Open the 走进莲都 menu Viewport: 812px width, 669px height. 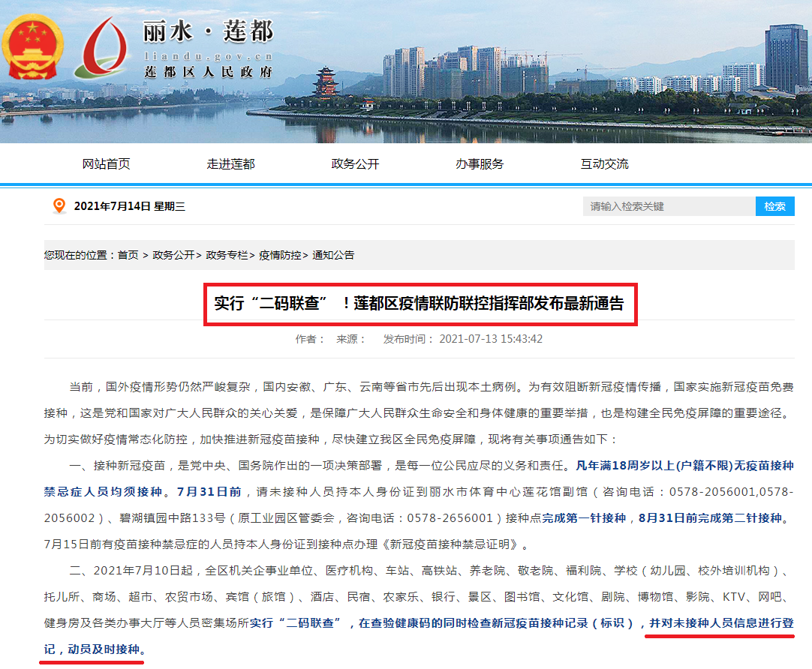(x=230, y=163)
